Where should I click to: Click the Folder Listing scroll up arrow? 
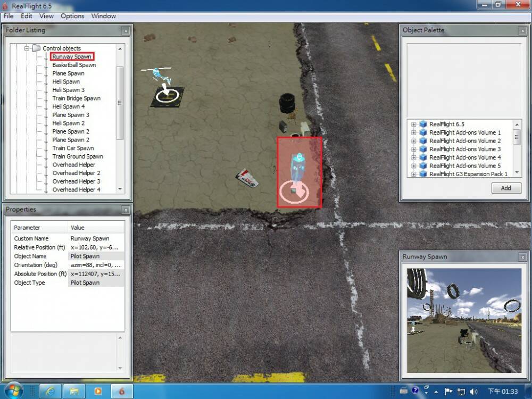click(120, 49)
